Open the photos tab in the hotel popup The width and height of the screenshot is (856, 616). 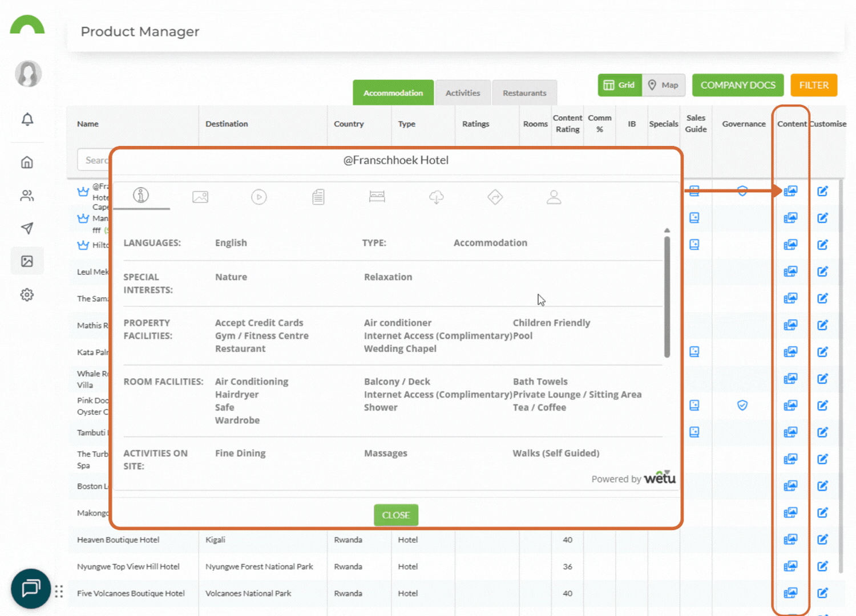(x=200, y=197)
